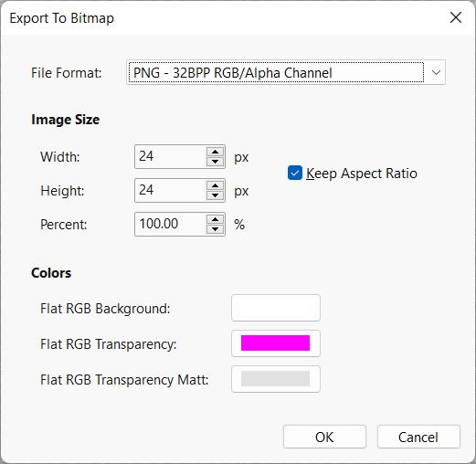Click the Percent label
The image size is (476, 464).
click(x=64, y=225)
